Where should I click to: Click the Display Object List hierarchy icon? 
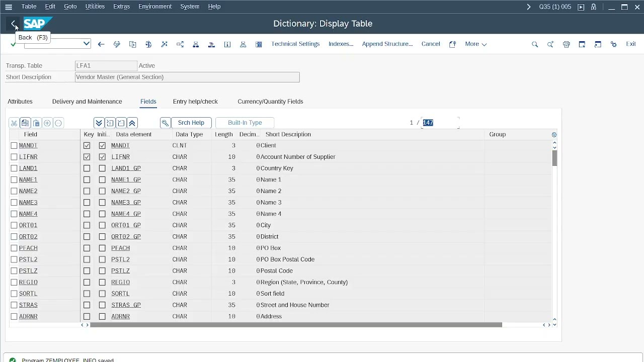click(196, 44)
